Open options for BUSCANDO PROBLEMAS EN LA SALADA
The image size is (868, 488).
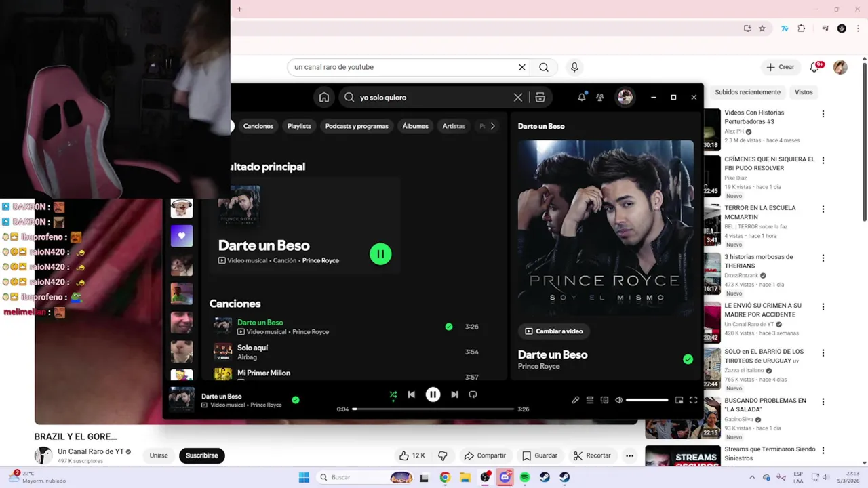[823, 402]
